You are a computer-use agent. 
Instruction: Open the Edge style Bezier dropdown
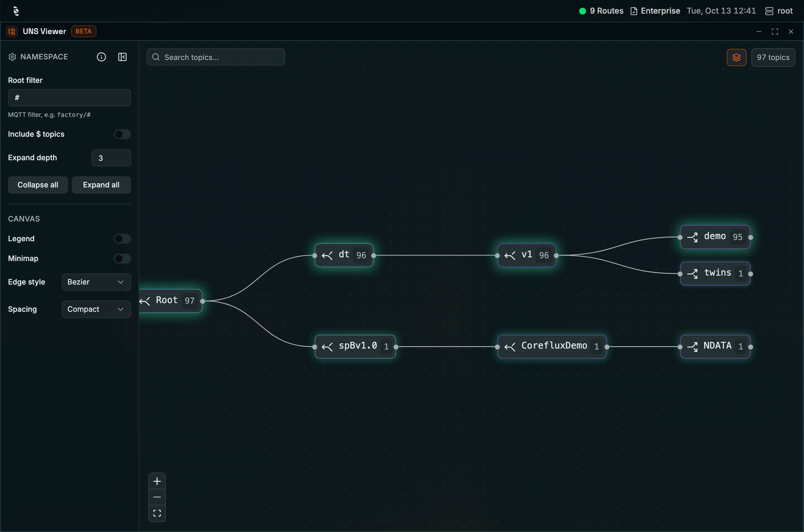tap(96, 282)
